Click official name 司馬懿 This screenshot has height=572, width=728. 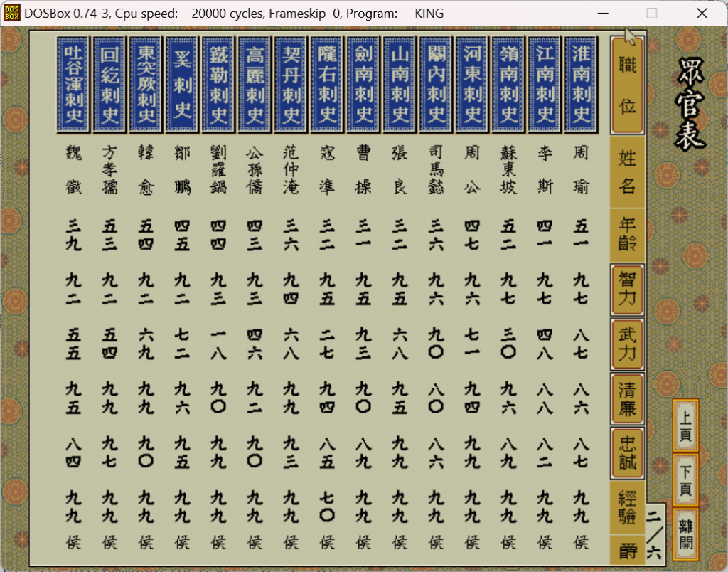coord(436,169)
